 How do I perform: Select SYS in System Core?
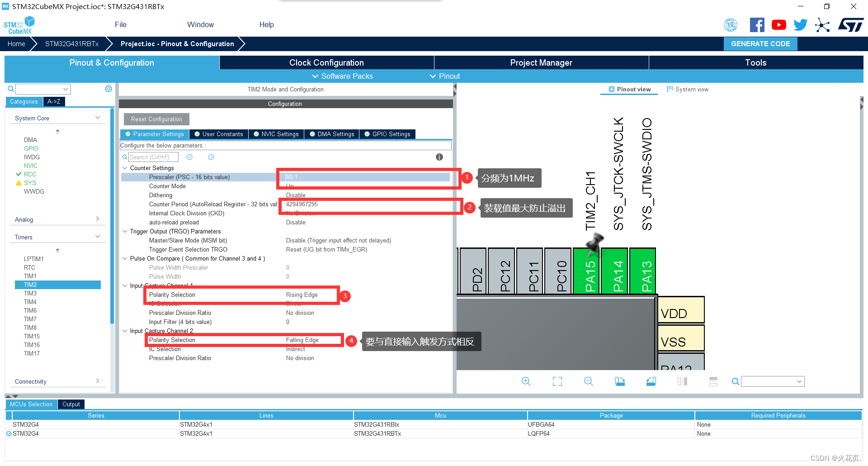(x=30, y=183)
